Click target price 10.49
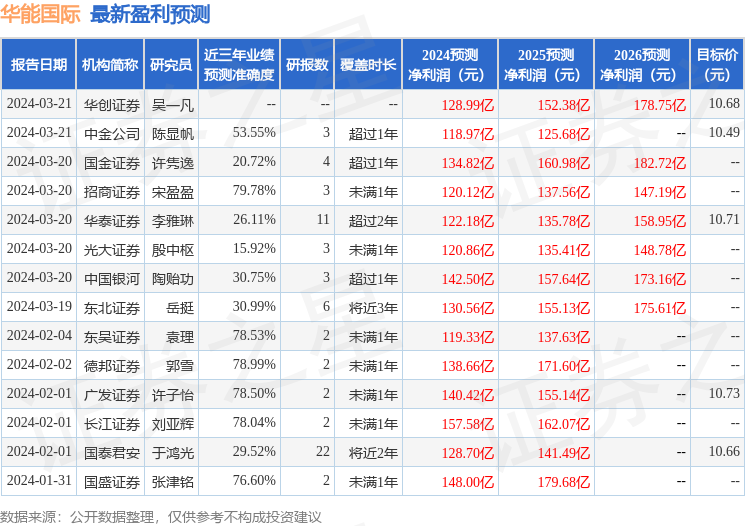 (x=724, y=132)
